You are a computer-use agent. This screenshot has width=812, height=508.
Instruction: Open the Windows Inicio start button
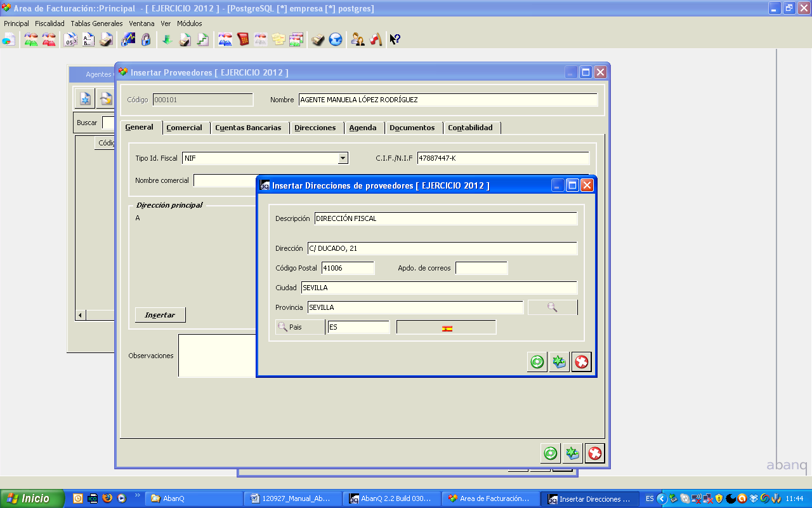tap(32, 498)
